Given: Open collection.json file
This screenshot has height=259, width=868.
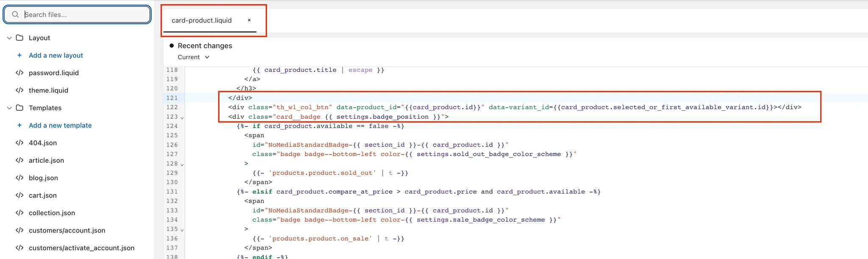Looking at the screenshot, I should (52, 213).
